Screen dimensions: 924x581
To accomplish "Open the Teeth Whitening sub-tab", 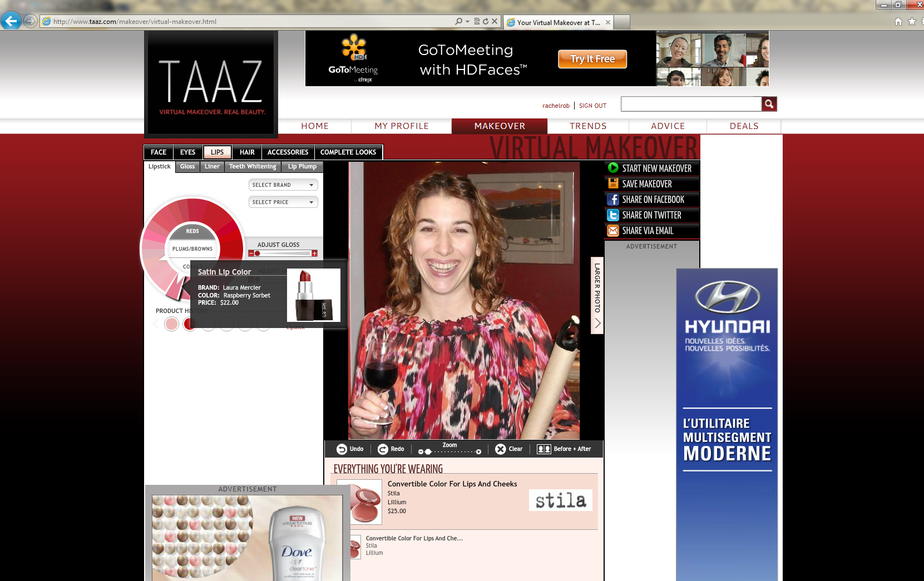I will (253, 167).
